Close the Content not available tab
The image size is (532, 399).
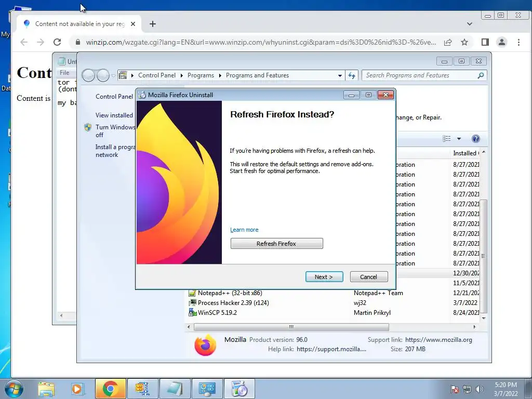[133, 24]
